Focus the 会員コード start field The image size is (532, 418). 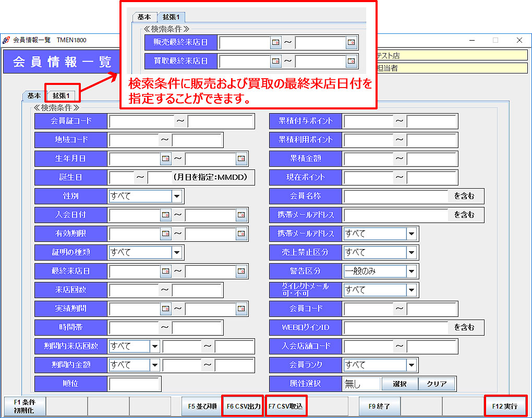coord(368,309)
